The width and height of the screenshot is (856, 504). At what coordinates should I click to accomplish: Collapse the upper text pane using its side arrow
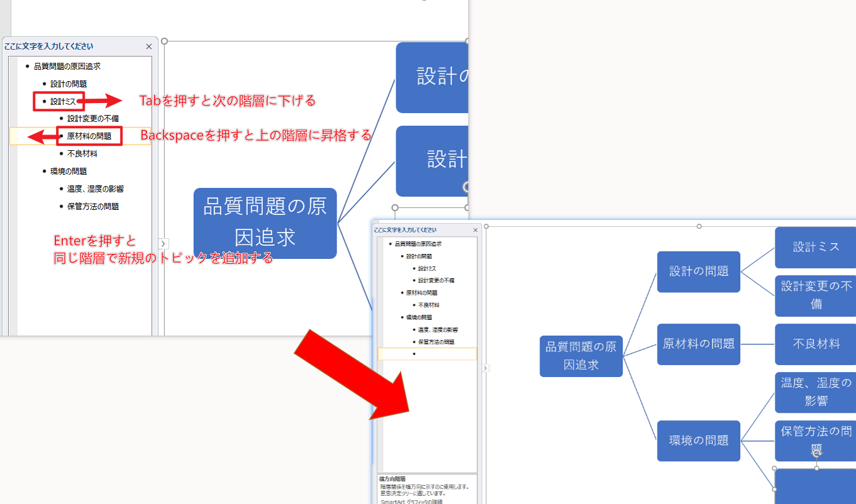point(162,243)
